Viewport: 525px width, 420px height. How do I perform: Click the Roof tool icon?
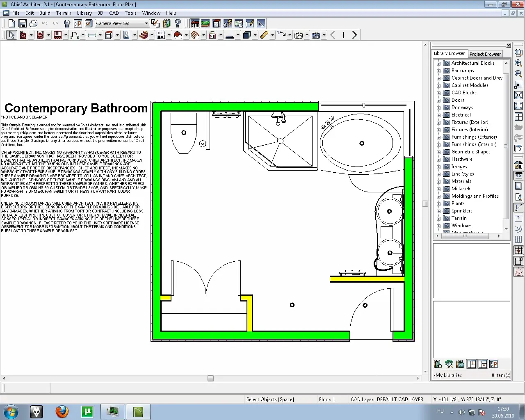pyautogui.click(x=178, y=35)
